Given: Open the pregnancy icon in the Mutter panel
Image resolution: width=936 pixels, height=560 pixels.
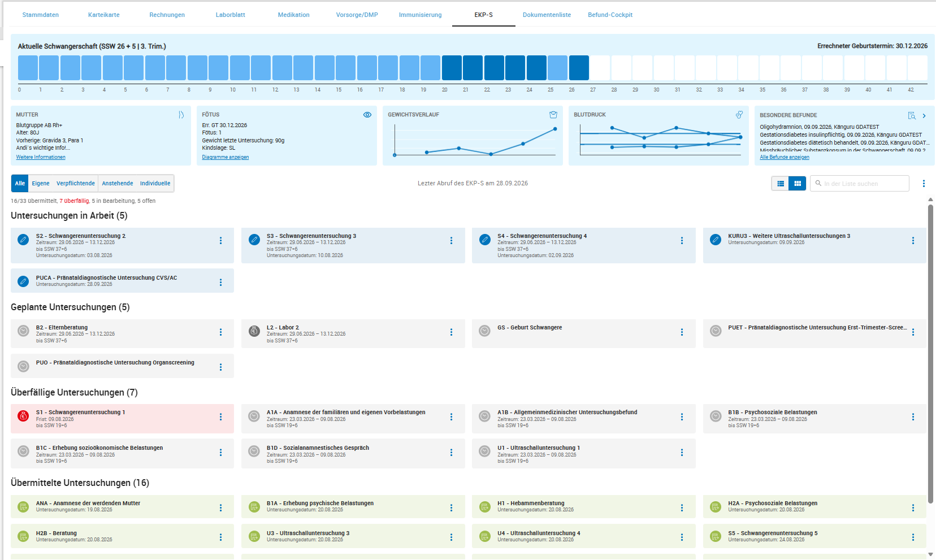Looking at the screenshot, I should pyautogui.click(x=181, y=115).
